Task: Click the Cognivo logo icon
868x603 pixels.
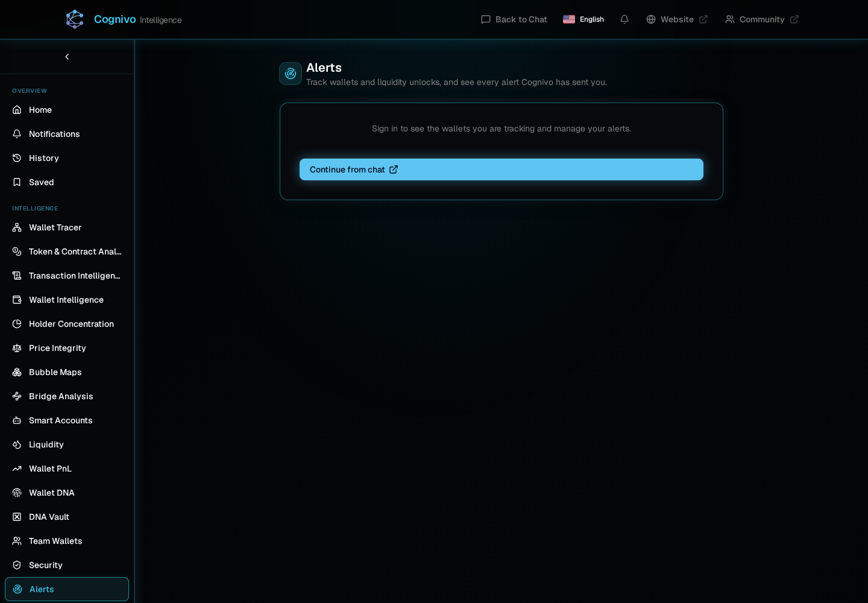Action: pos(75,19)
